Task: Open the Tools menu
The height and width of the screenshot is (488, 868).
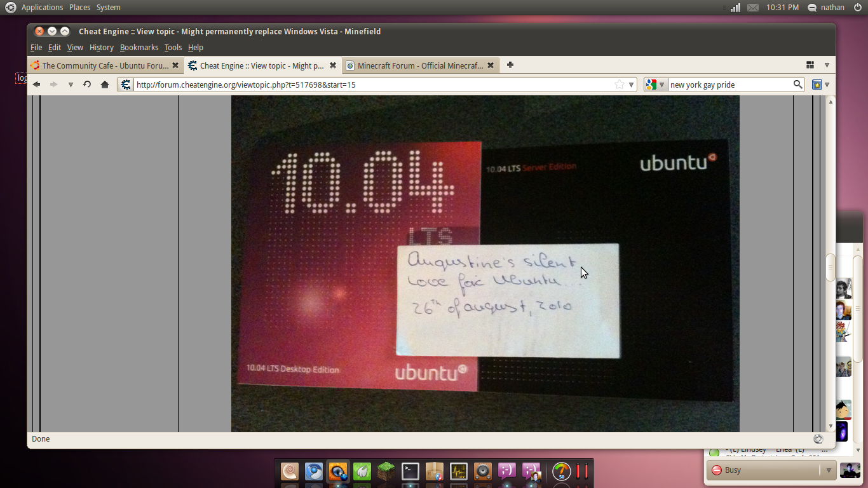Action: point(173,48)
